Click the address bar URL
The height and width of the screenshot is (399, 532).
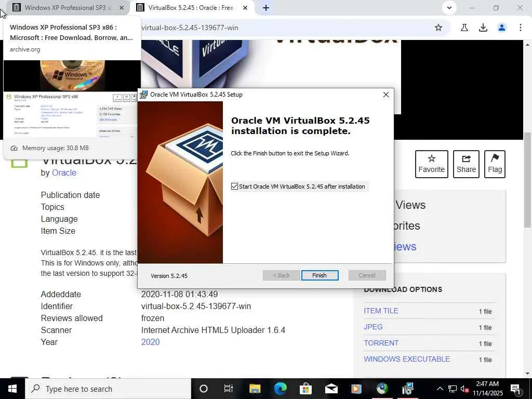pos(190,28)
